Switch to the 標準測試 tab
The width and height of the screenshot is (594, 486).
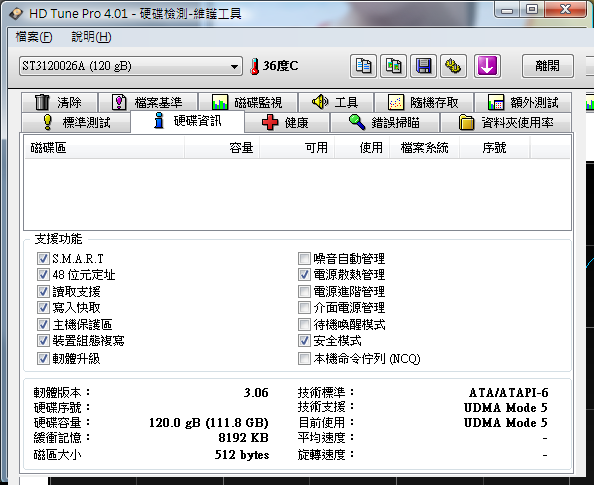76,122
